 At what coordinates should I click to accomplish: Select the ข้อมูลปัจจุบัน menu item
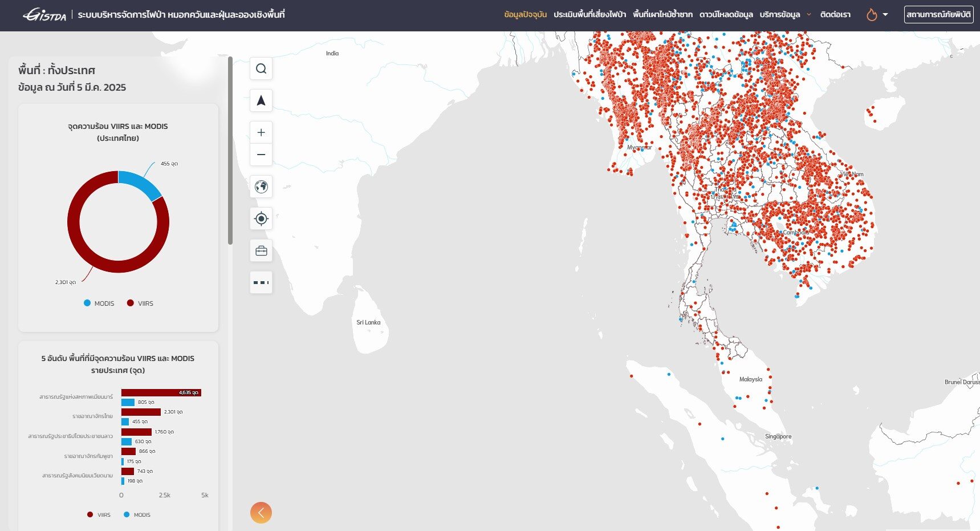[x=525, y=15]
